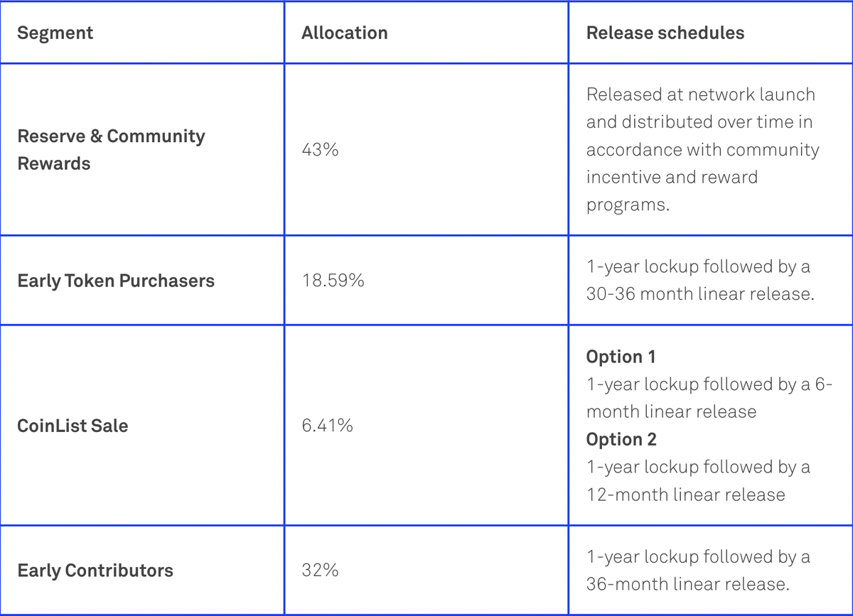Click the Early Token Purchasers cell

click(116, 281)
